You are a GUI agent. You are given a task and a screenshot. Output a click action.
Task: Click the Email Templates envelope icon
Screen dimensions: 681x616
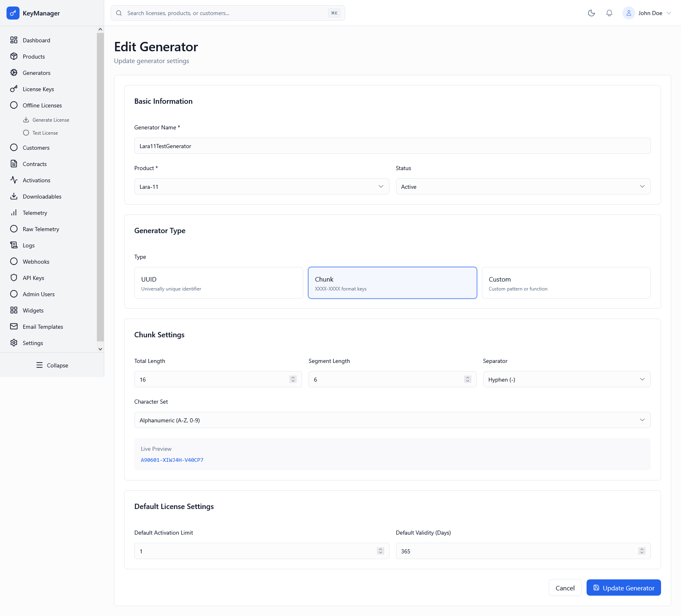(x=14, y=327)
